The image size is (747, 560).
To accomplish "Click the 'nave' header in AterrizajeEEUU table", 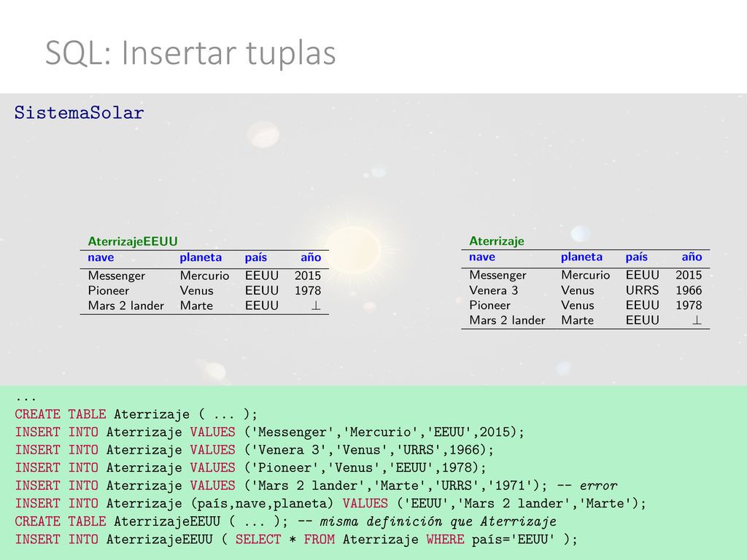I will (x=101, y=257).
